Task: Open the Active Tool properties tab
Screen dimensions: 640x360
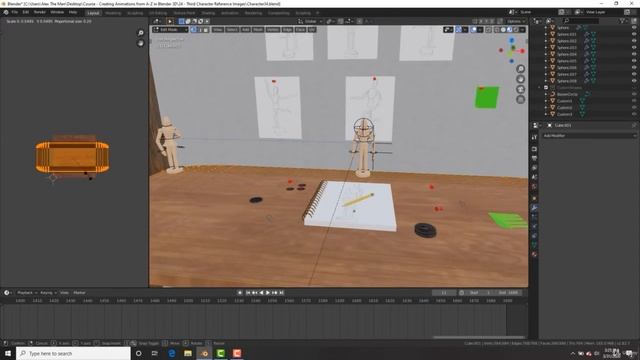Action: [535, 138]
